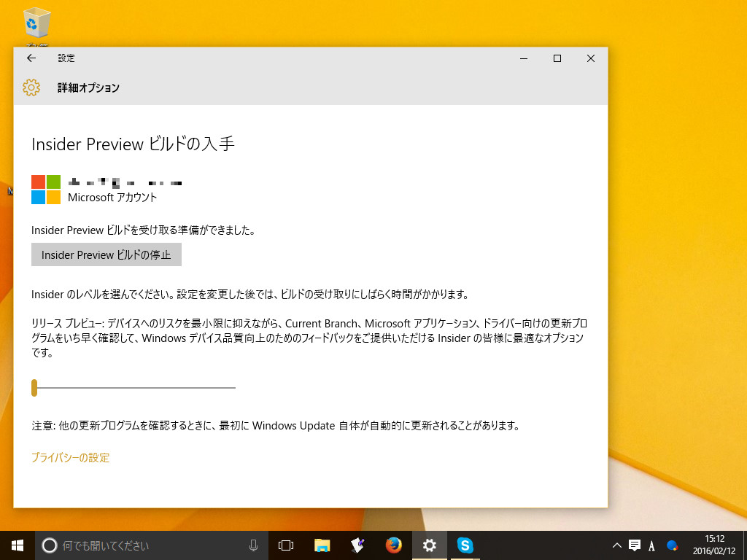Screen dimensions: 747x560
Task: Open the Action Center icon
Action: [634, 545]
